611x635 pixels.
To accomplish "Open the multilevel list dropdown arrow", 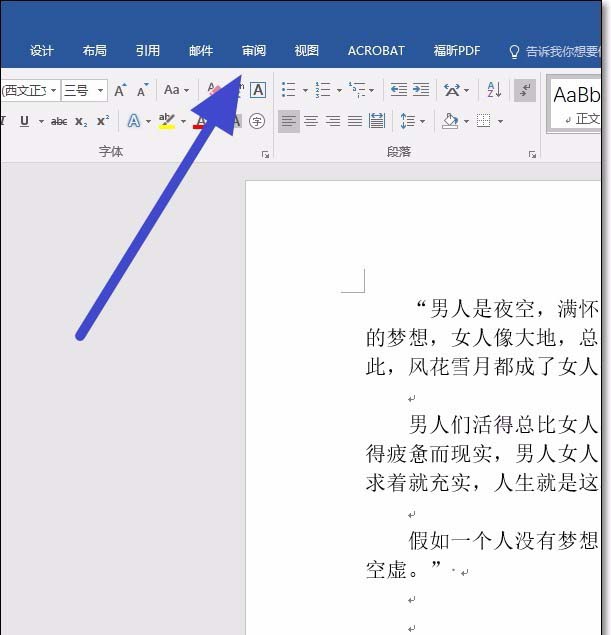I will [371, 90].
